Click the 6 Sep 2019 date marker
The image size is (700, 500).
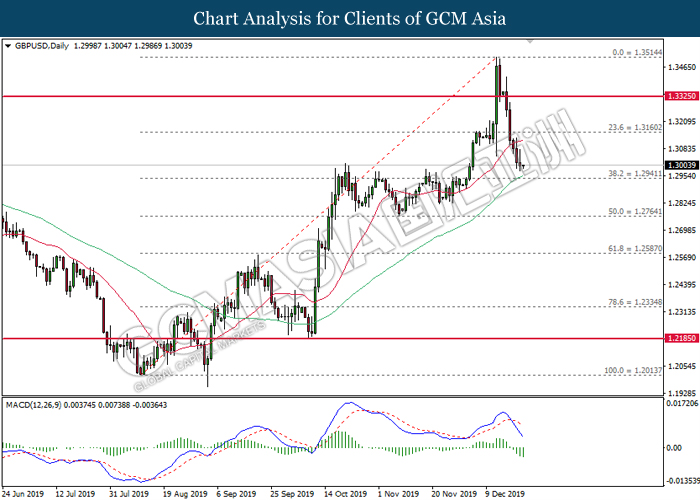tap(236, 494)
